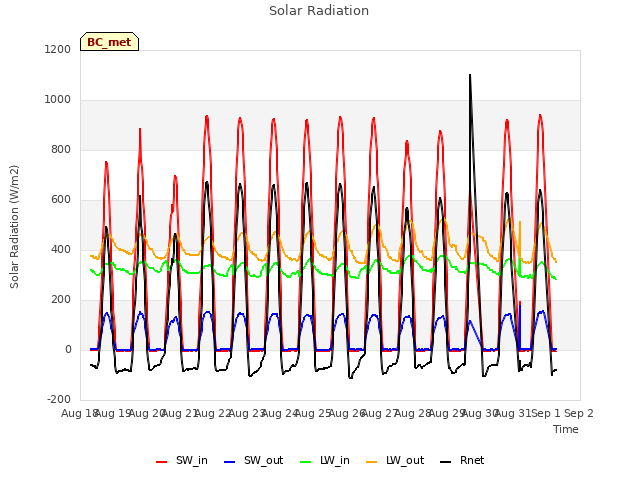Click the green LW_in legend color marker
Screen dimensions: 640x480
coord(306,462)
